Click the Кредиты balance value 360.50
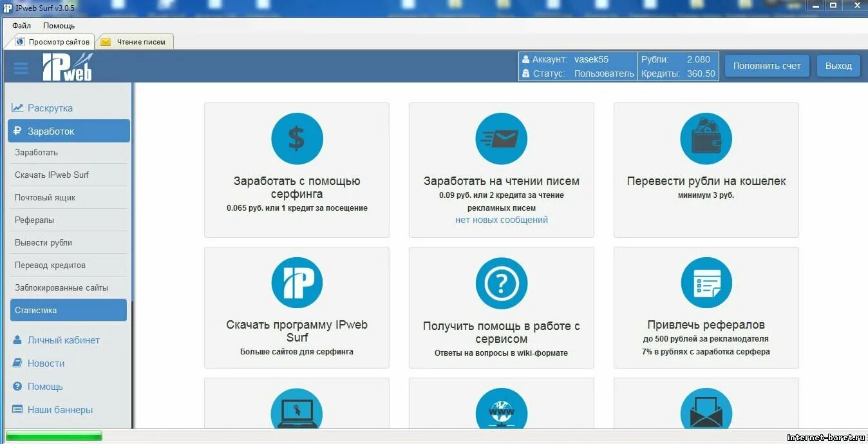This screenshot has height=444, width=868. point(701,73)
